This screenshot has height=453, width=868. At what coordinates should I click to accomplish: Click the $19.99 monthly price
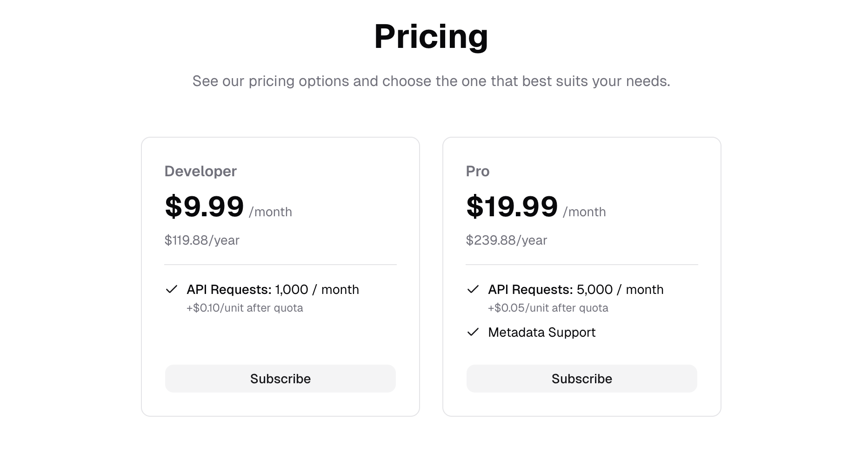coord(512,207)
